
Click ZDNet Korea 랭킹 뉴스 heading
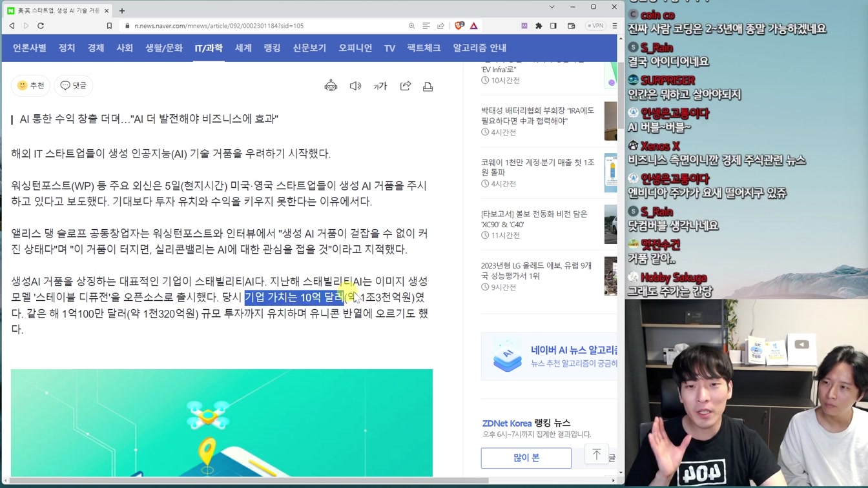pos(526,423)
